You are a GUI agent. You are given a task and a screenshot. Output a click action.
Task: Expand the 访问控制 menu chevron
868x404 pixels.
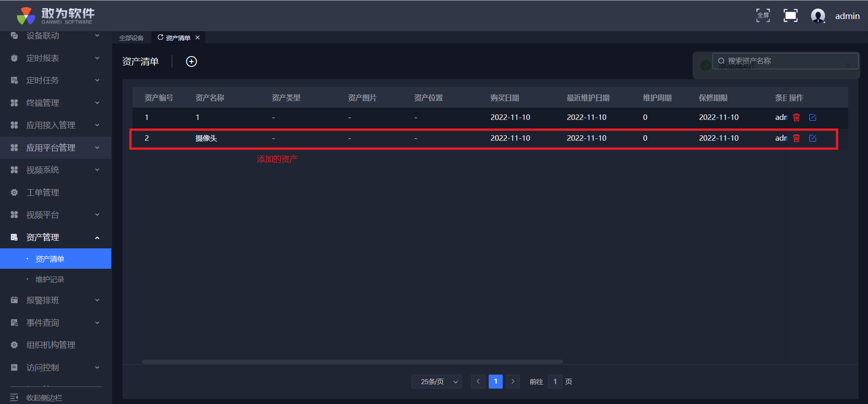97,367
